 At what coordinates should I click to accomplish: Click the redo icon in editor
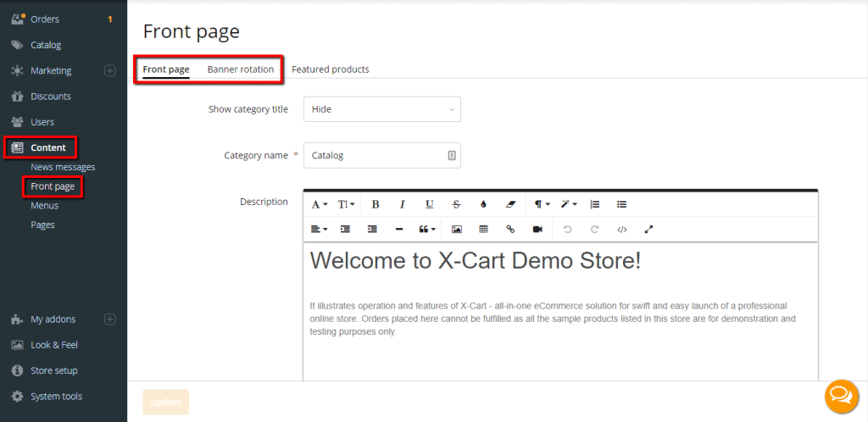click(x=594, y=229)
